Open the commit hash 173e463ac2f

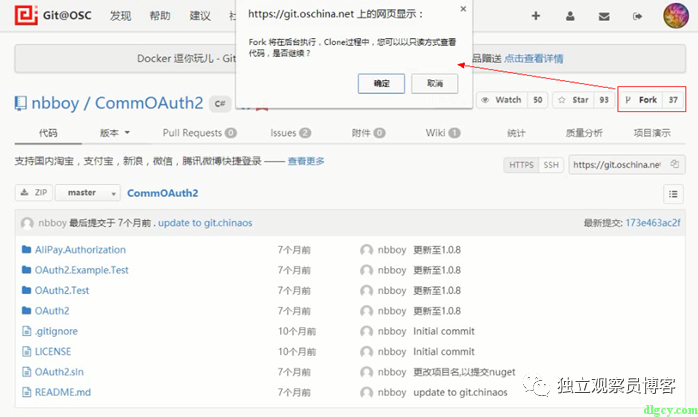(x=653, y=223)
